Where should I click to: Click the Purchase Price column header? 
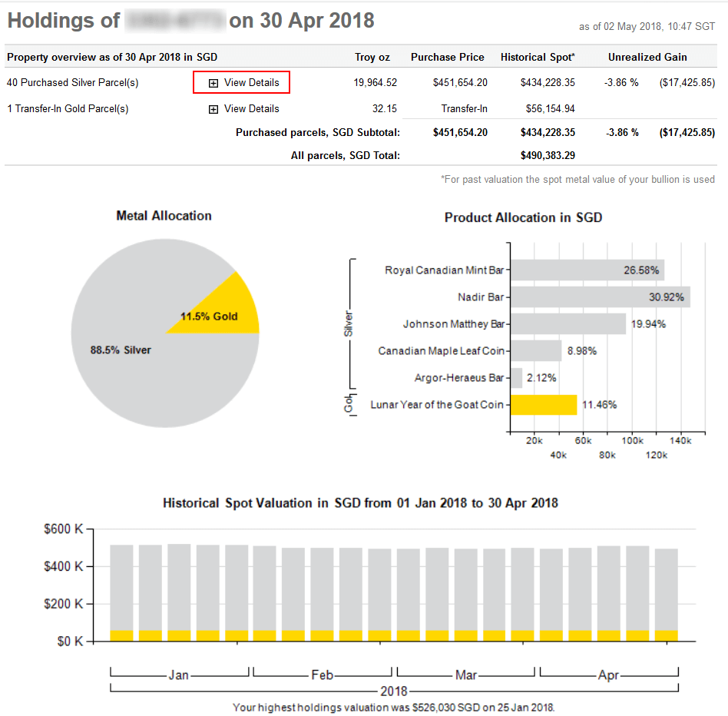coord(448,57)
